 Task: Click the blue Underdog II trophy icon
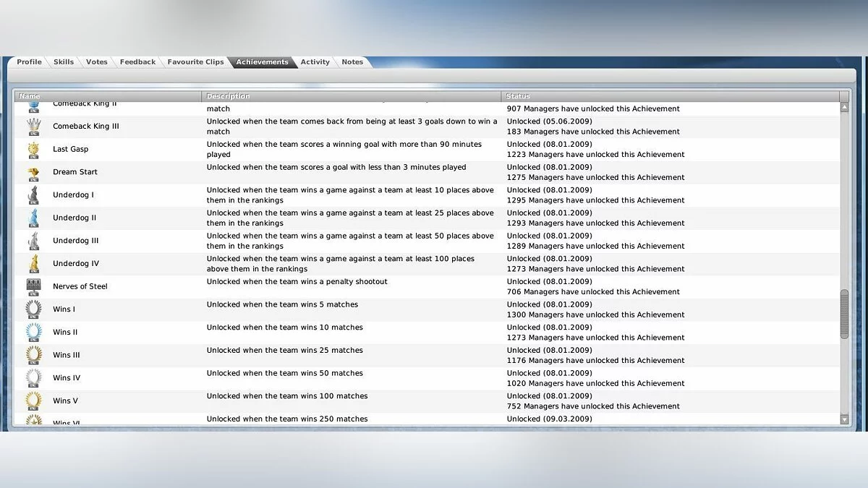(33, 218)
